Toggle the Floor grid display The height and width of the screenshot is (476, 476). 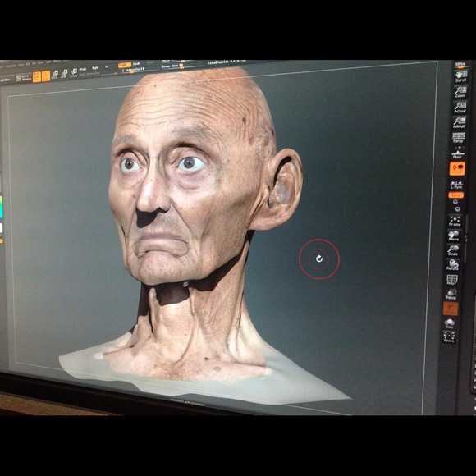coord(457,155)
